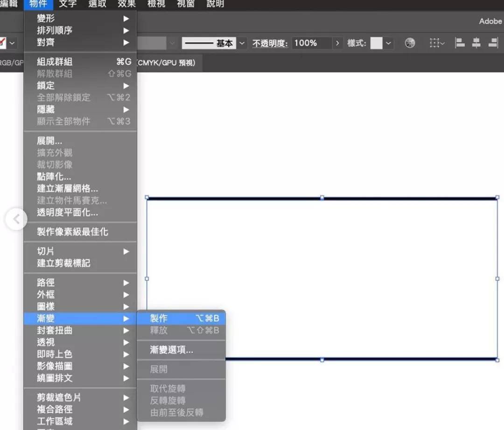This screenshot has width=504, height=430.
Task: Click the recolor artwork color wheel icon
Action: pyautogui.click(x=410, y=43)
